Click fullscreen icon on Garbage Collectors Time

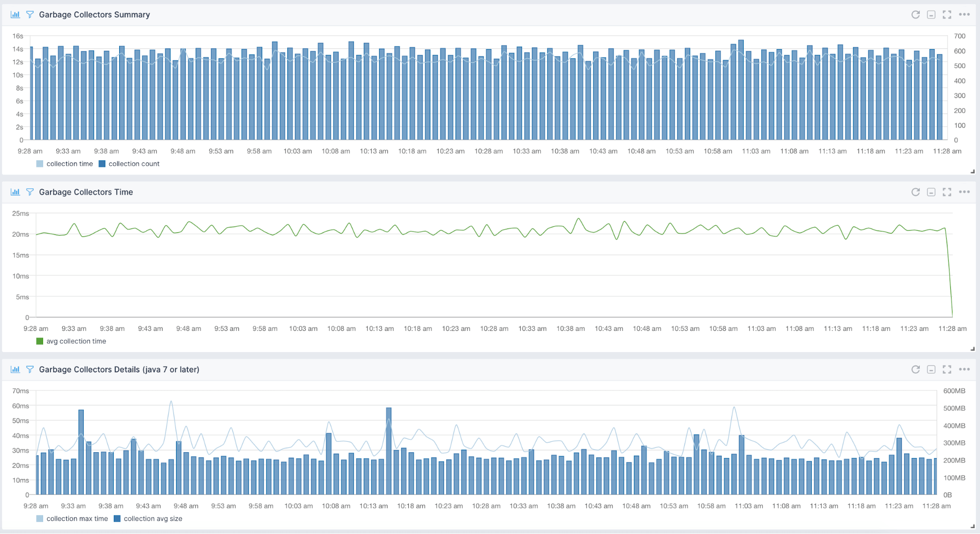(x=948, y=192)
